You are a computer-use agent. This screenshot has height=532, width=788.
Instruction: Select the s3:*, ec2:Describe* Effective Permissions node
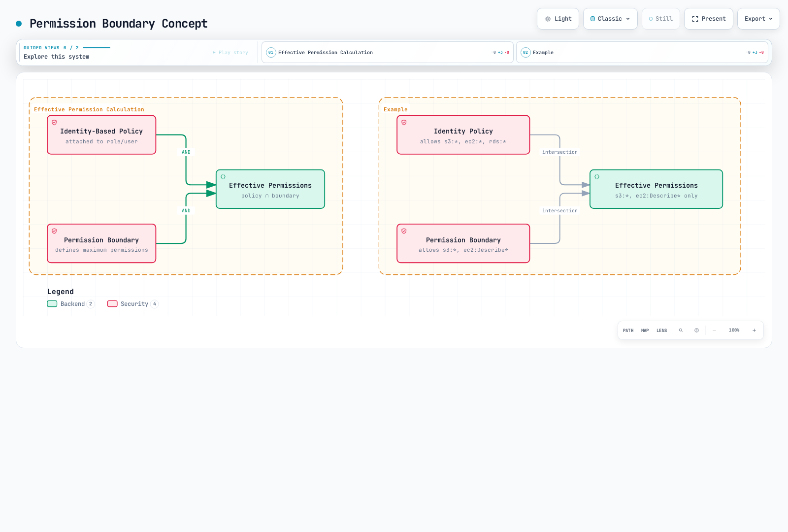click(657, 189)
